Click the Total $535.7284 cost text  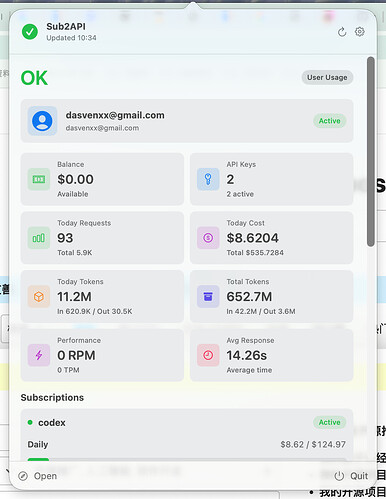tap(255, 253)
